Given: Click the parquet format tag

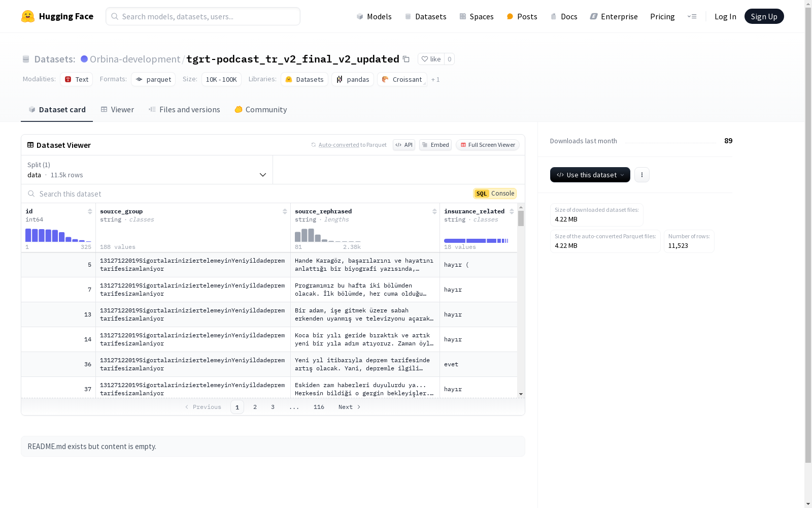Looking at the screenshot, I should tap(153, 79).
